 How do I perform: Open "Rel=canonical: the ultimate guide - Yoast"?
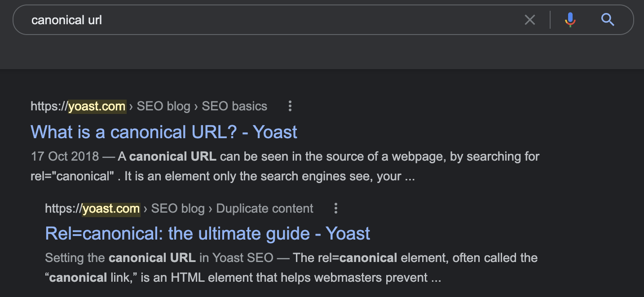coord(207,233)
